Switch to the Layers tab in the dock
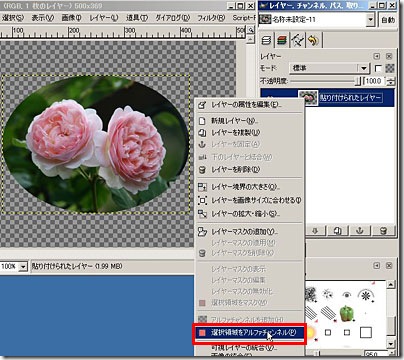Image resolution: width=404 pixels, height=360 pixels. click(266, 40)
